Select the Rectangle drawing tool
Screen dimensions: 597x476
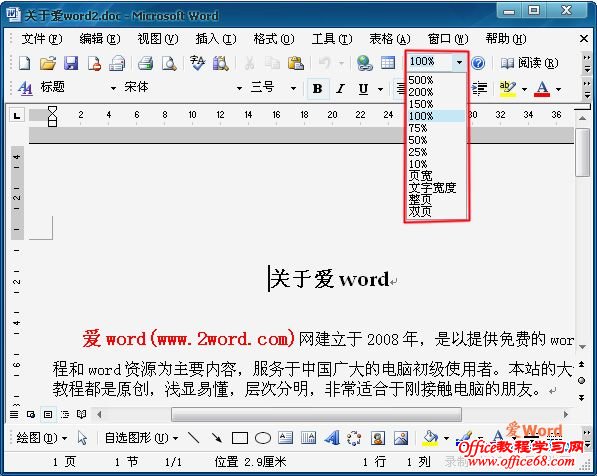[240, 438]
